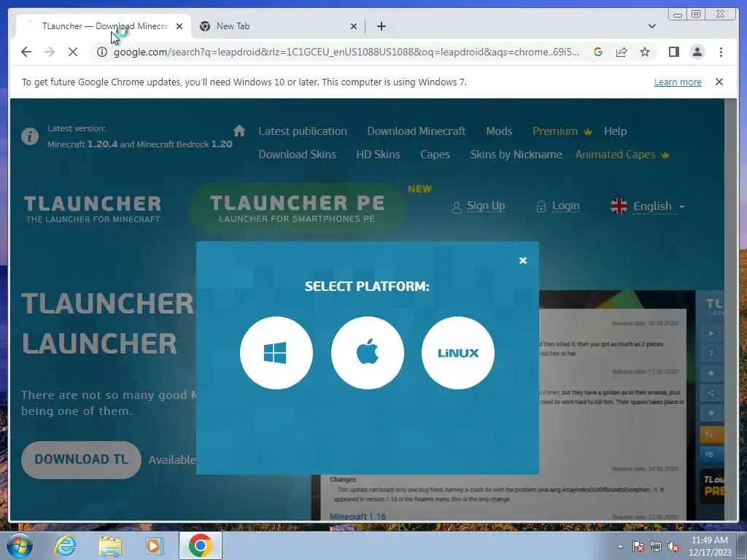Image resolution: width=747 pixels, height=560 pixels.
Task: Bookmark this tab with the star
Action: click(x=645, y=52)
